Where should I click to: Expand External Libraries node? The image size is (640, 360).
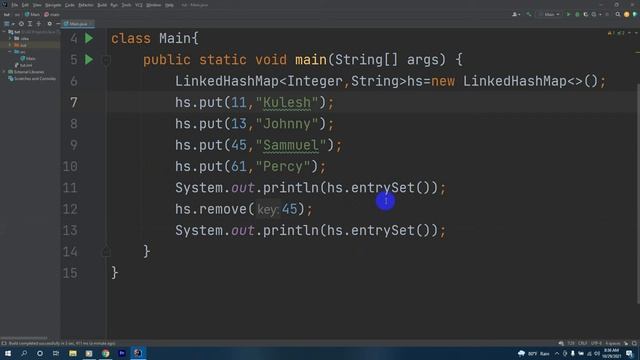click(x=4, y=72)
